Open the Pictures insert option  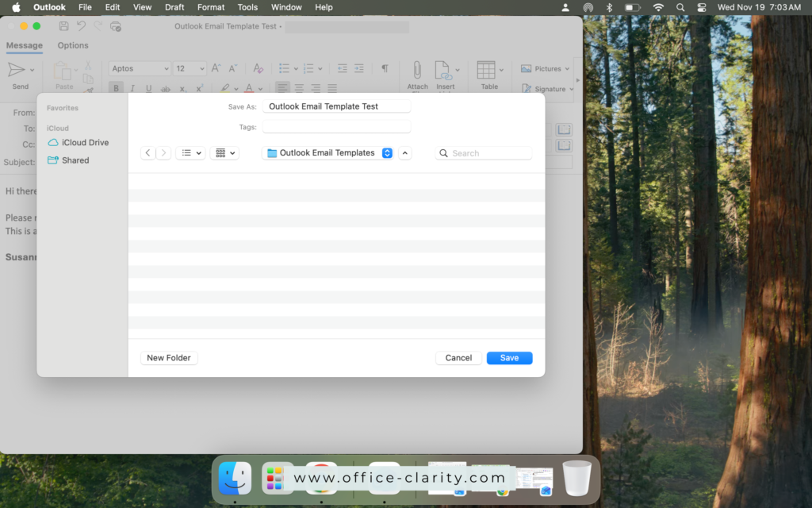[x=544, y=68]
